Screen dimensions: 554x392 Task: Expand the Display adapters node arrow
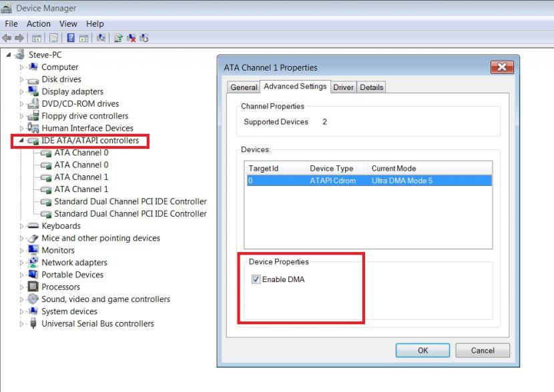[21, 91]
